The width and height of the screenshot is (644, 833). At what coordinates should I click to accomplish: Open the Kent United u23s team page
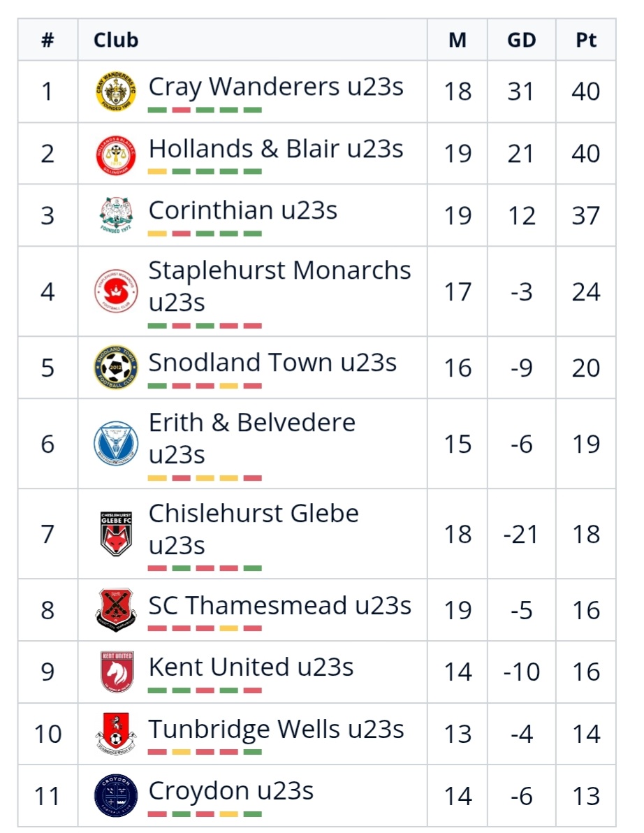[x=251, y=667]
